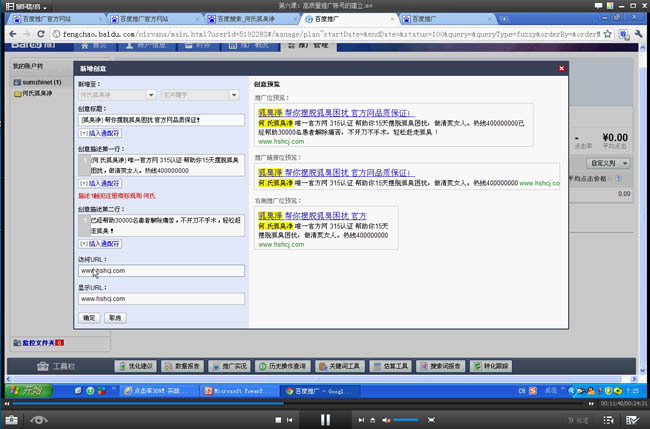This screenshot has width=650, height=429.
Task: Switch to first 百度推广官方网站 tab
Action: coord(57,19)
